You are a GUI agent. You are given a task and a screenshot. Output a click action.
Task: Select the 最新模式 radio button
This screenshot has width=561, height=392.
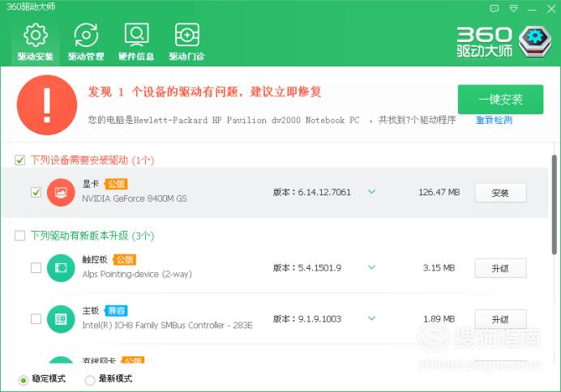click(x=90, y=380)
